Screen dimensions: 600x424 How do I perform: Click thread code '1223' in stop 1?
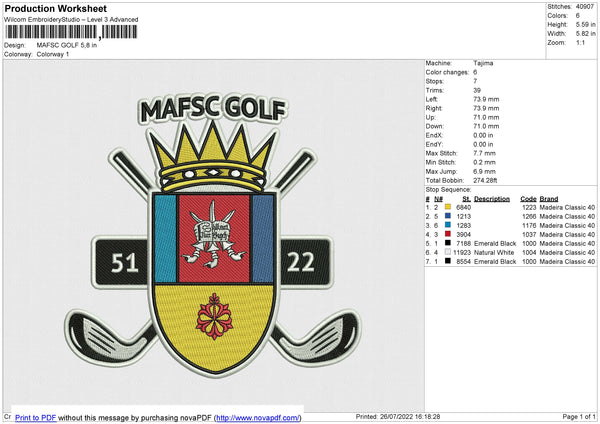[x=529, y=207]
